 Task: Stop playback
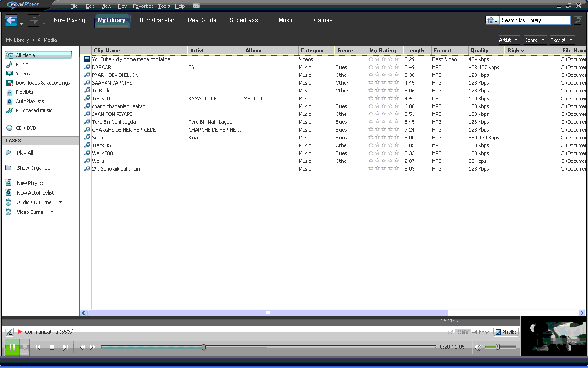52,347
